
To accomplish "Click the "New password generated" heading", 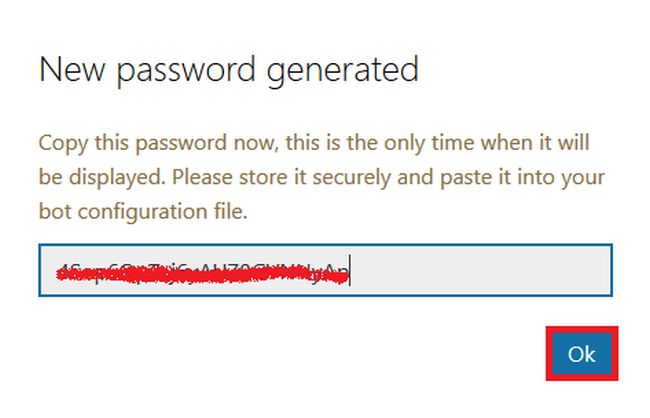I will (228, 70).
